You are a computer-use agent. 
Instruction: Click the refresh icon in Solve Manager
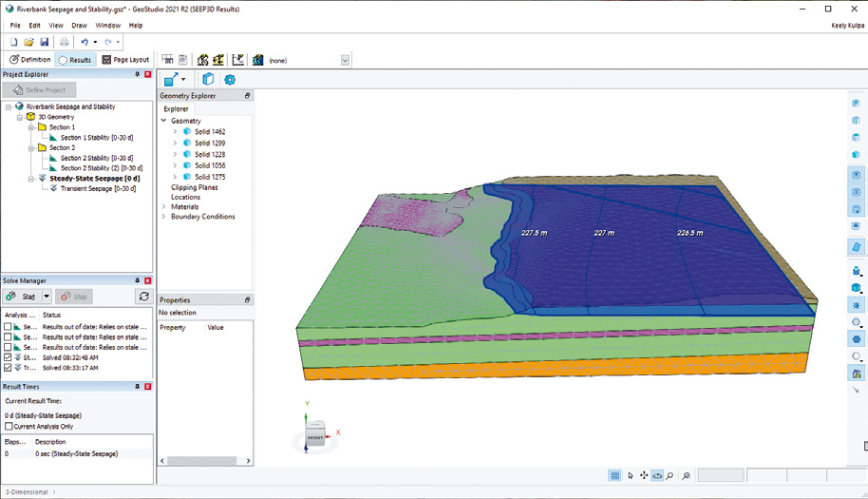coord(144,297)
